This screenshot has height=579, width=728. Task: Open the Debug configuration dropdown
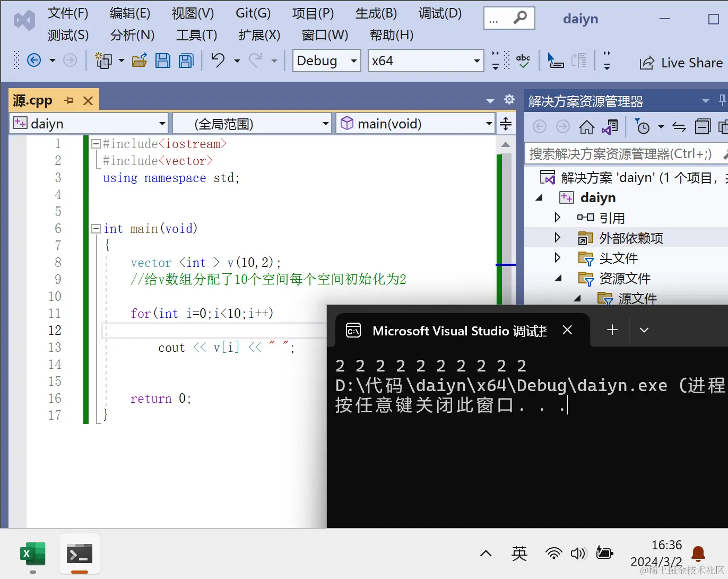click(326, 61)
